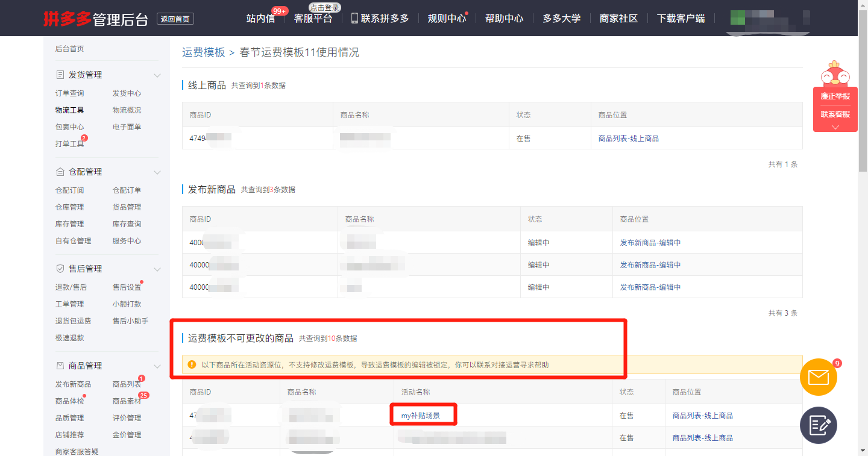Click the red mascot icon above 廉正举报
The height and width of the screenshot is (456, 868).
pos(835,73)
